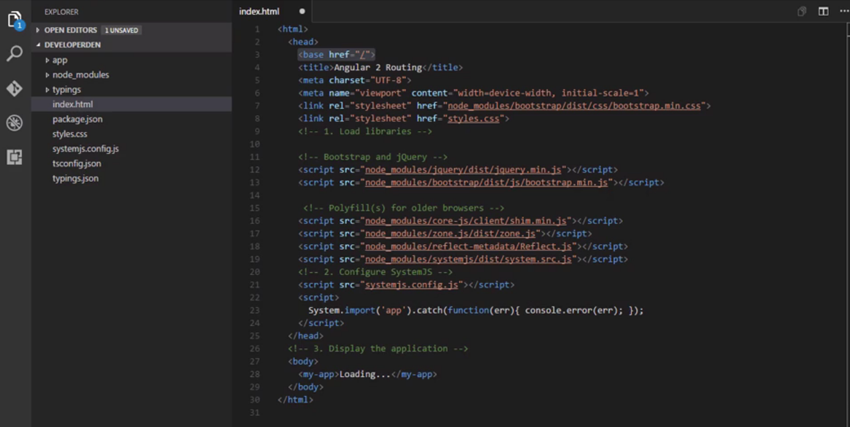Click the unsaved dot on index.html tab
This screenshot has height=427, width=850.
(302, 11)
